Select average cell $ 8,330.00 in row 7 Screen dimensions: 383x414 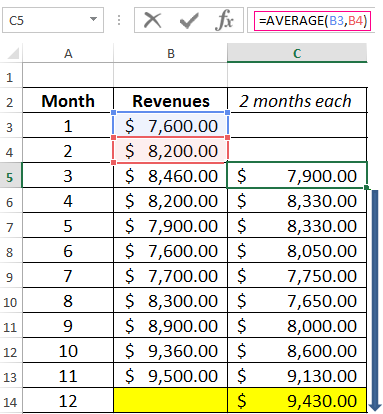[297, 225]
